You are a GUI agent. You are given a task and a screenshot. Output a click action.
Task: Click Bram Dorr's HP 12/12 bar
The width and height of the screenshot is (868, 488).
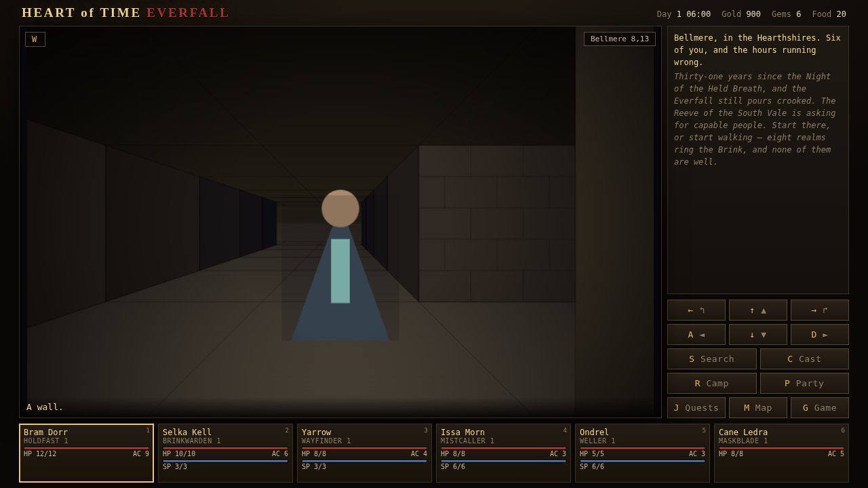[87, 448]
